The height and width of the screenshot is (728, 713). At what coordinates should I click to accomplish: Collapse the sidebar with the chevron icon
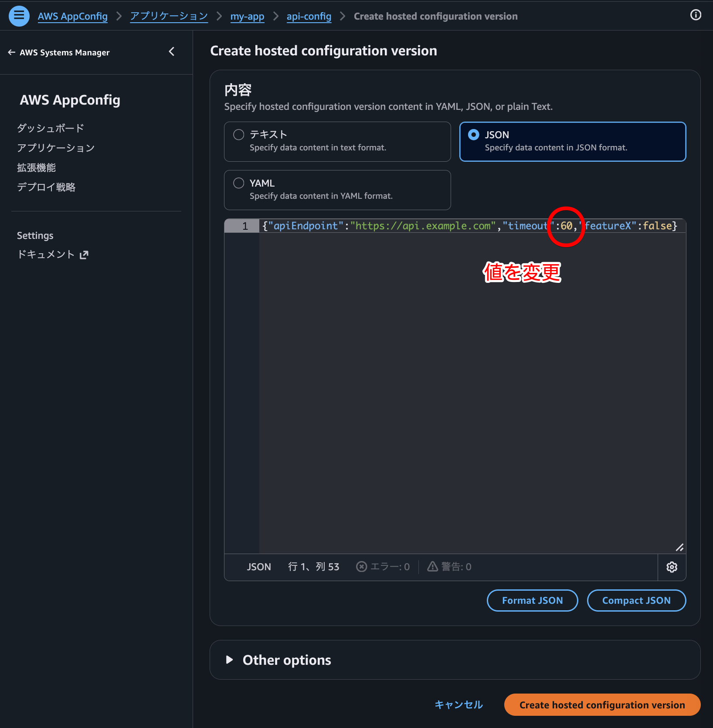[x=172, y=52]
